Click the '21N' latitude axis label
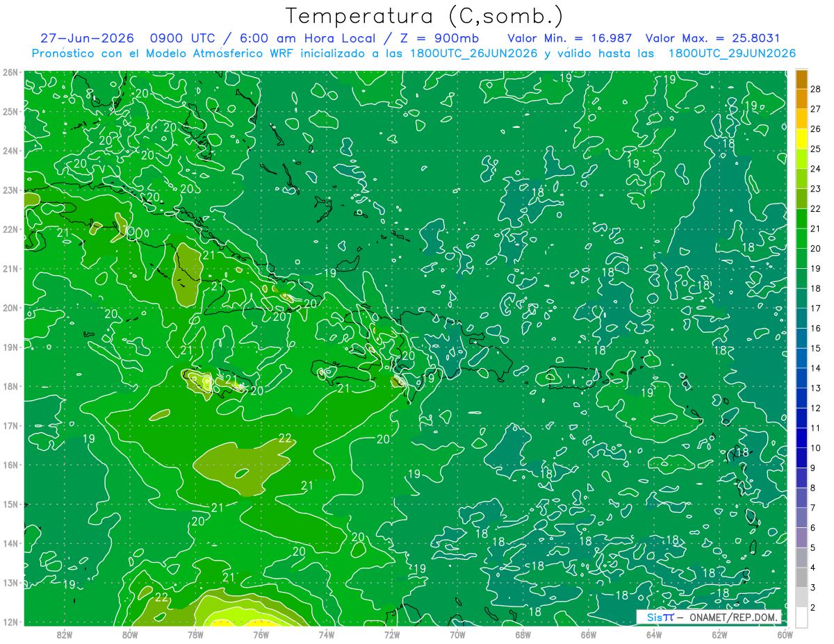 click(x=10, y=268)
